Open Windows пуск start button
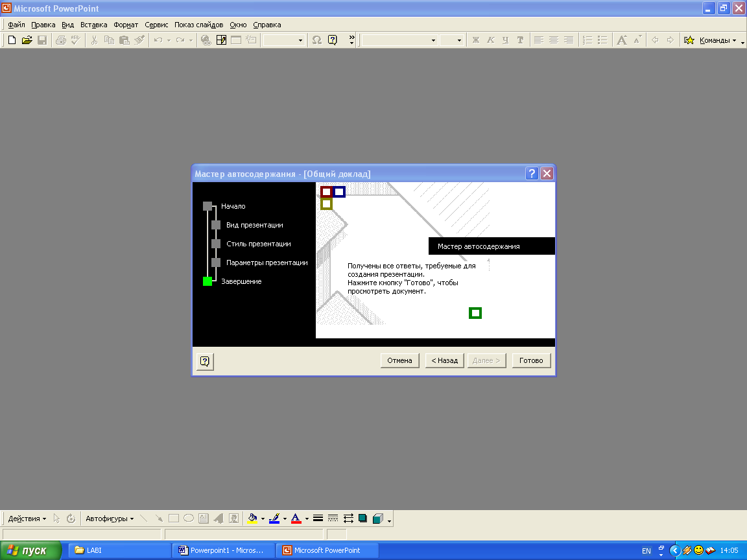Image resolution: width=747 pixels, height=560 pixels. pyautogui.click(x=30, y=550)
